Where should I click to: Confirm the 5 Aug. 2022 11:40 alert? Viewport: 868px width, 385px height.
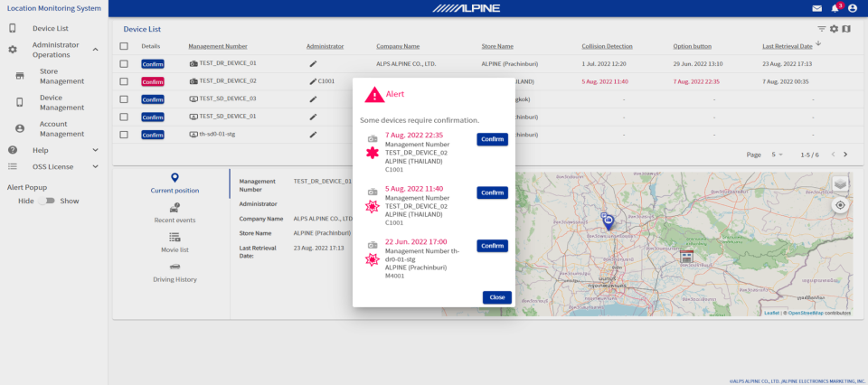(x=492, y=192)
